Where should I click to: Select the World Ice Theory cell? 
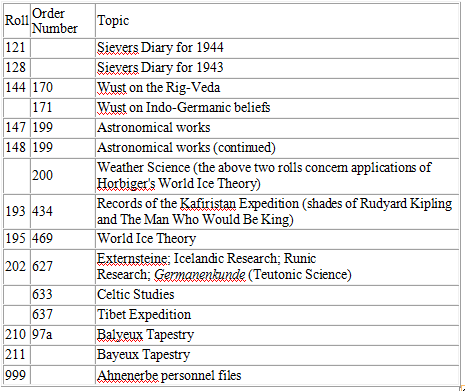277,239
